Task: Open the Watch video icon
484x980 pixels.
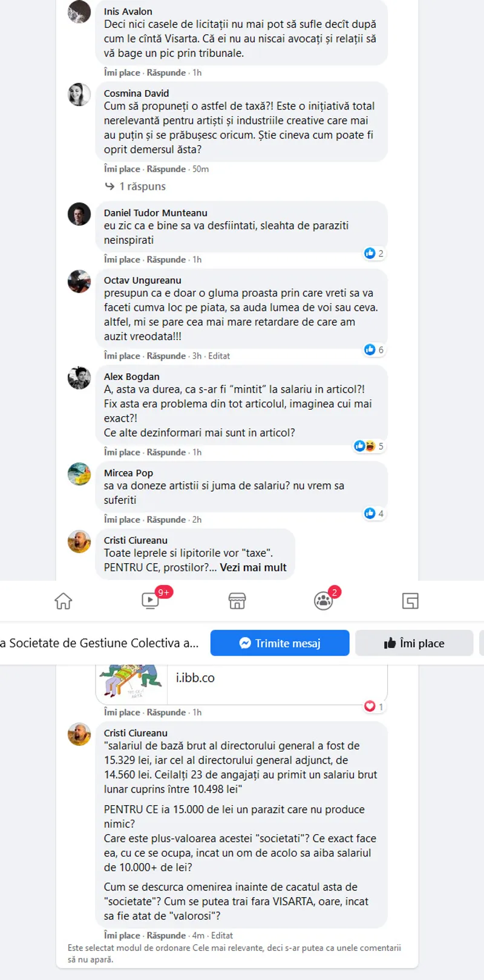Action: [x=150, y=600]
